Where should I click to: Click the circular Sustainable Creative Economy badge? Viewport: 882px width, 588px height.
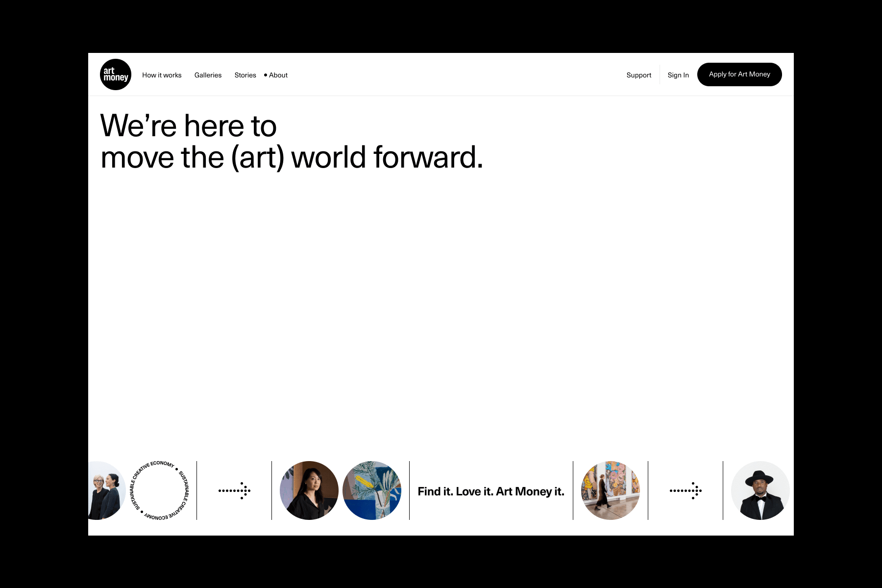coord(159,490)
